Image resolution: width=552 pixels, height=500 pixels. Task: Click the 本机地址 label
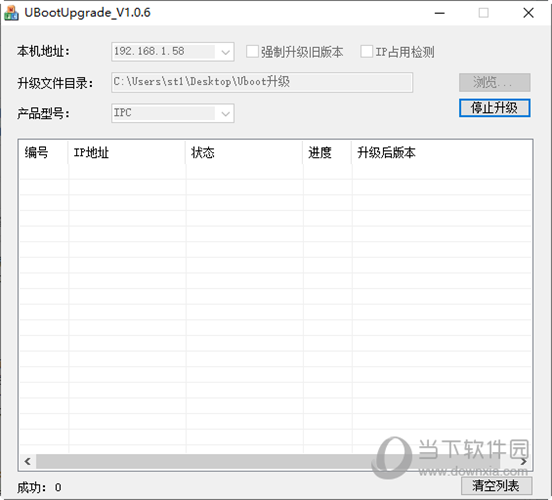point(43,51)
